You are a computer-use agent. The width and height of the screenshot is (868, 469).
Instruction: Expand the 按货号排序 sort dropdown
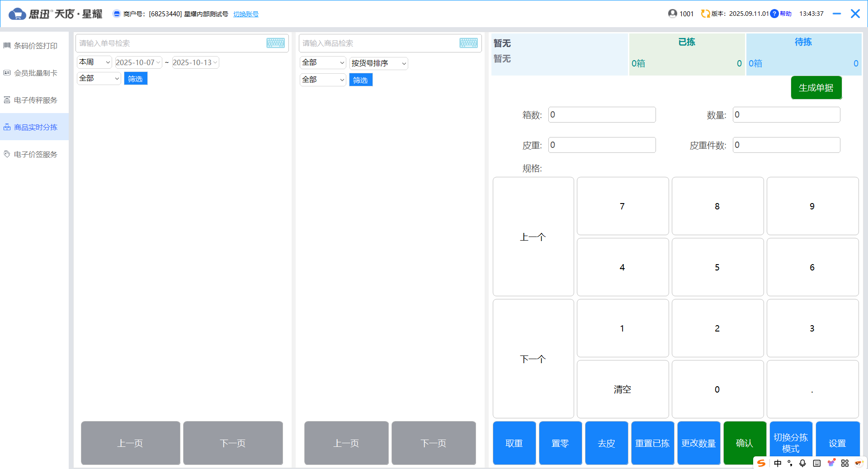378,63
